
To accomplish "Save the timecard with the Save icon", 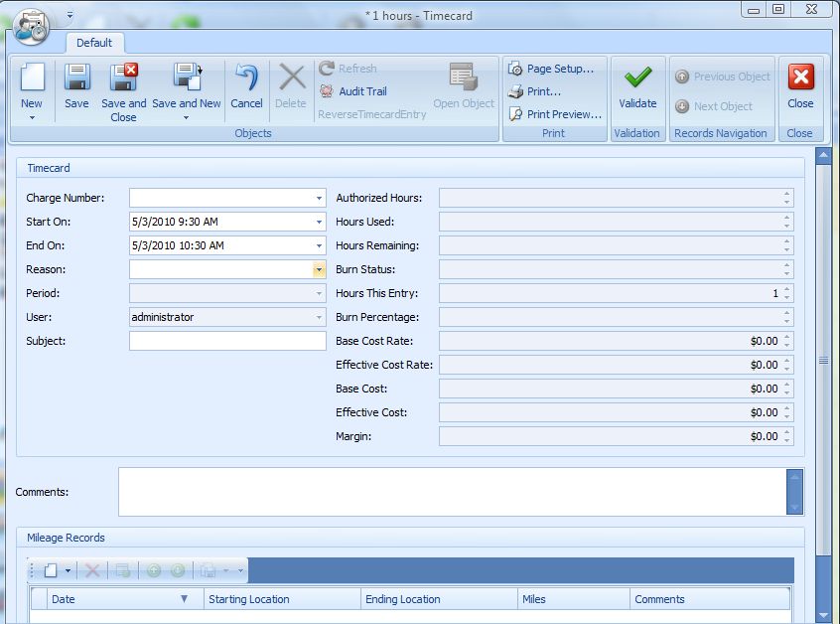I will pos(76,78).
